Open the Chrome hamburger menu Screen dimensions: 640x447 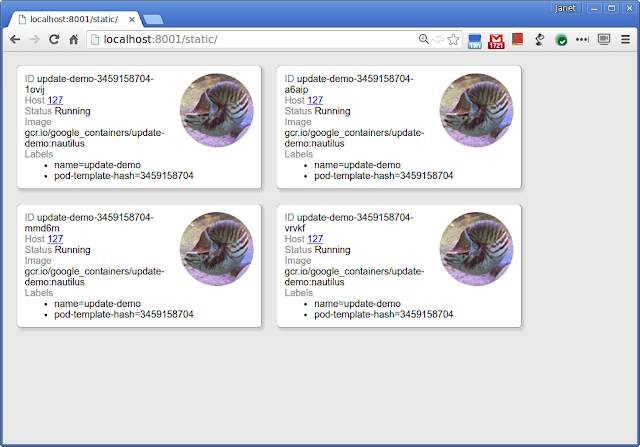point(625,39)
